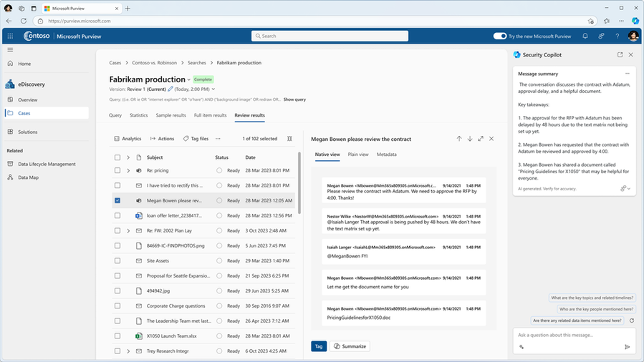
Task: Check the X1050 Launch Team.xlsx checkbox
Action: (x=117, y=336)
